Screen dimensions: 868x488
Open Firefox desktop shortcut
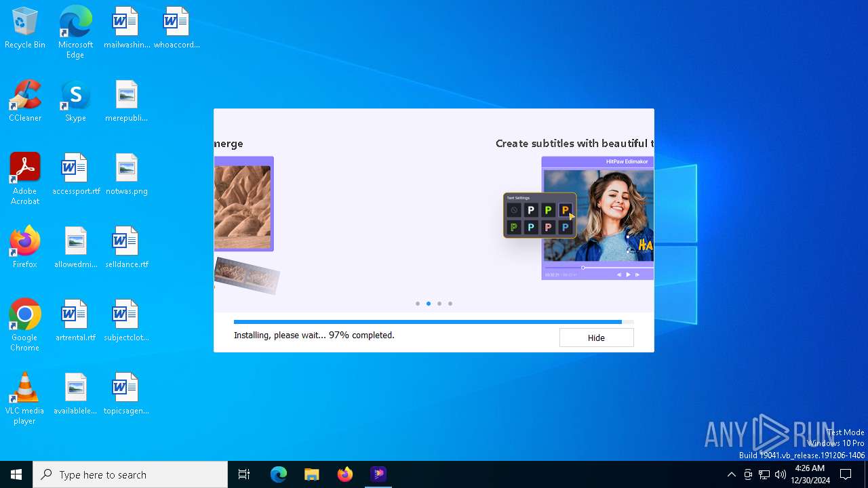25,248
